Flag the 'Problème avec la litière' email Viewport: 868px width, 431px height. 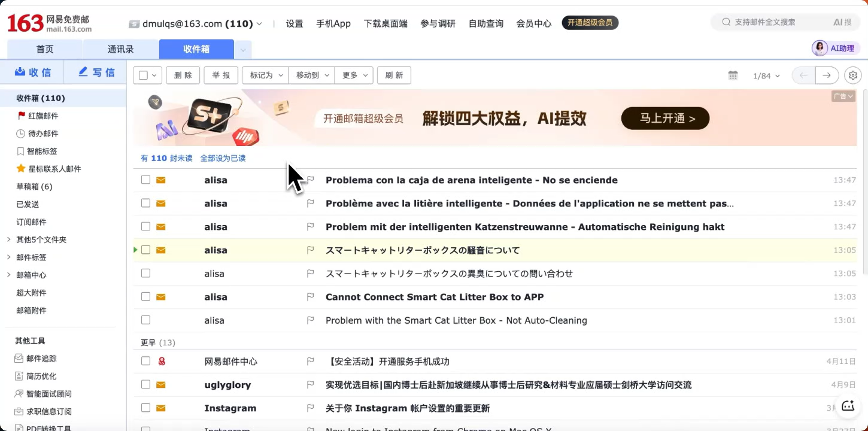[310, 203]
